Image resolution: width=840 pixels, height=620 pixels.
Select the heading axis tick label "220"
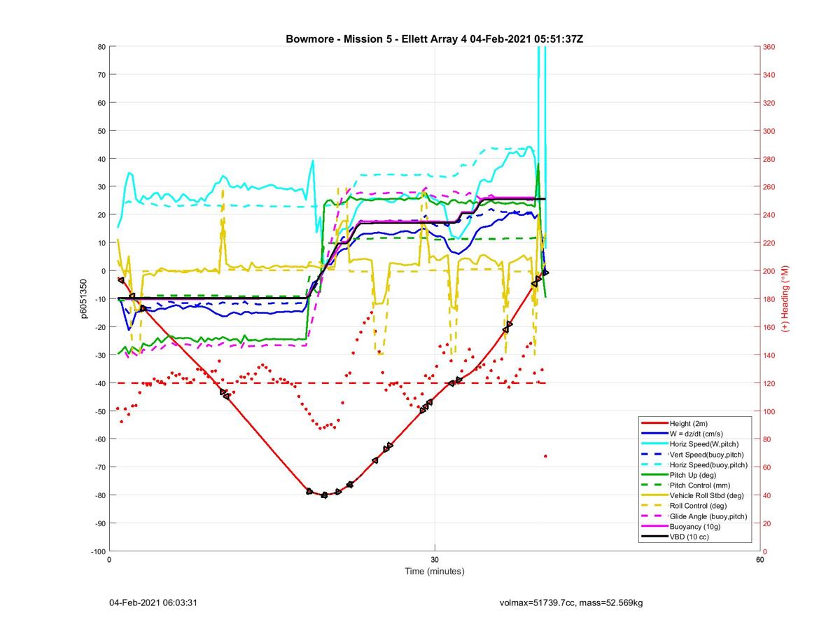pyautogui.click(x=769, y=243)
